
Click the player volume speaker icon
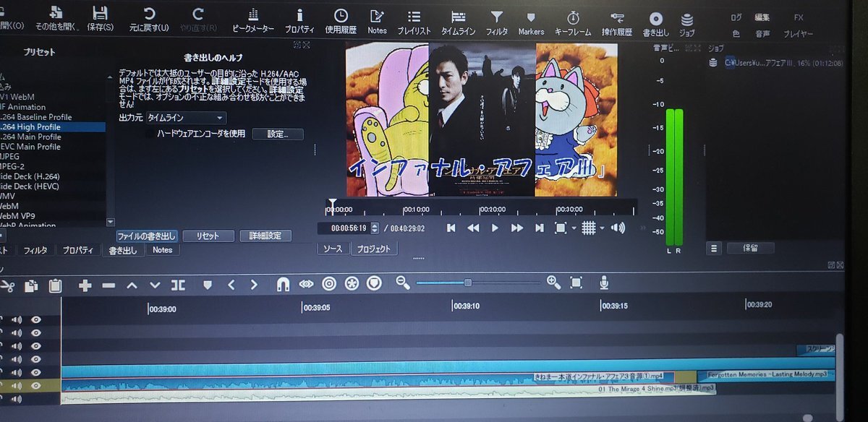tap(618, 228)
